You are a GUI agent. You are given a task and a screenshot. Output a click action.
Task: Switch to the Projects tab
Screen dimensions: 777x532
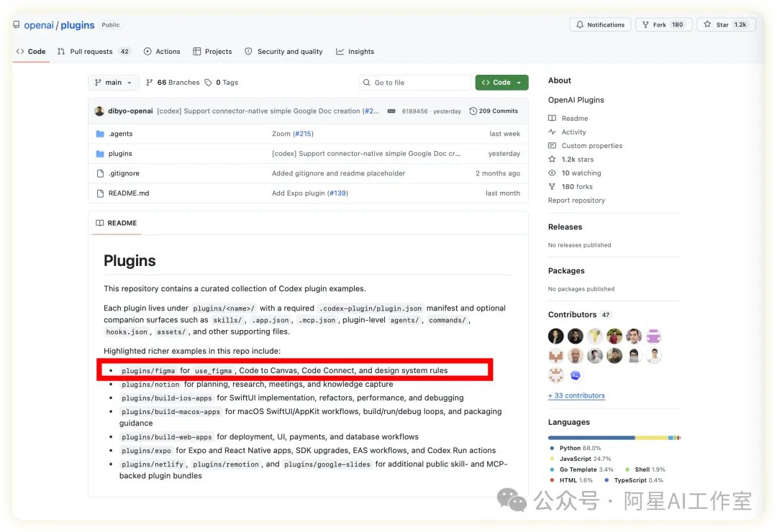[212, 52]
